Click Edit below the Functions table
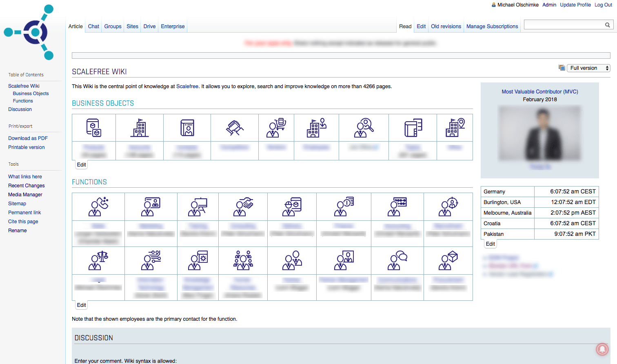This screenshot has height=364, width=617. click(82, 305)
